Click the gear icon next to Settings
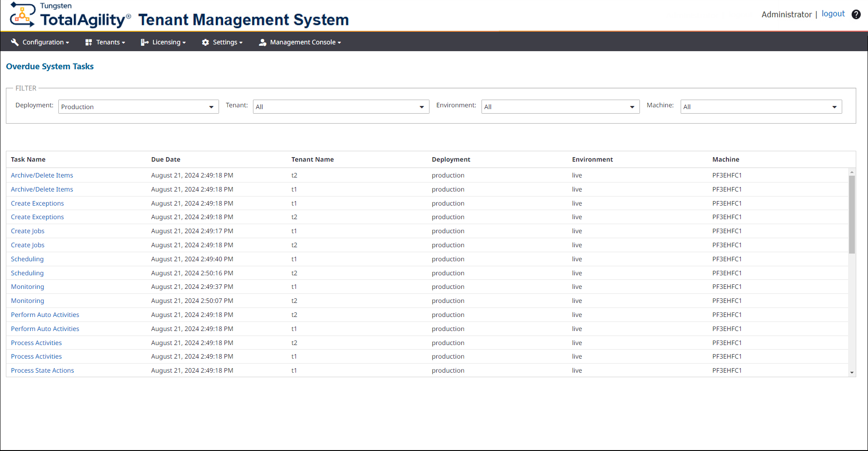Image resolution: width=868 pixels, height=451 pixels. pos(206,42)
